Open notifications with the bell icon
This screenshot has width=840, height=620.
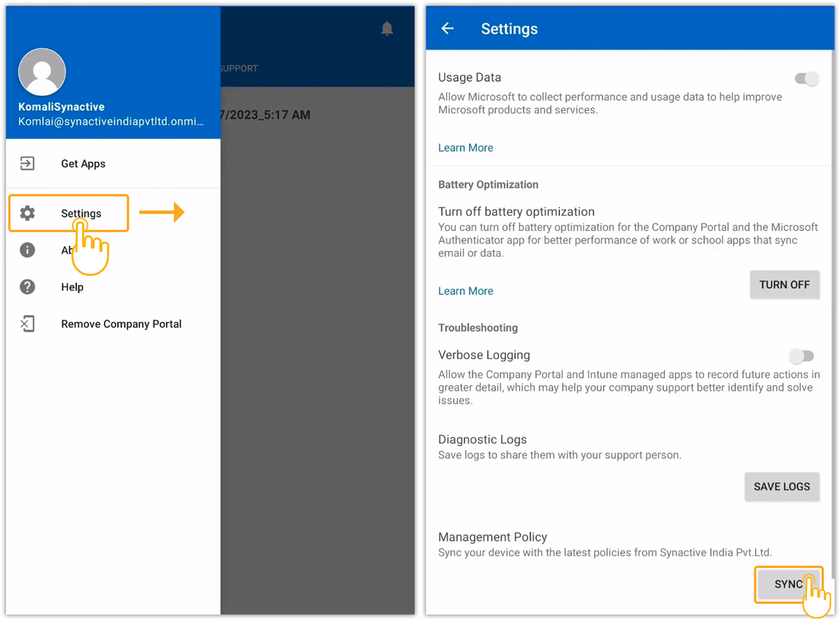tap(387, 29)
